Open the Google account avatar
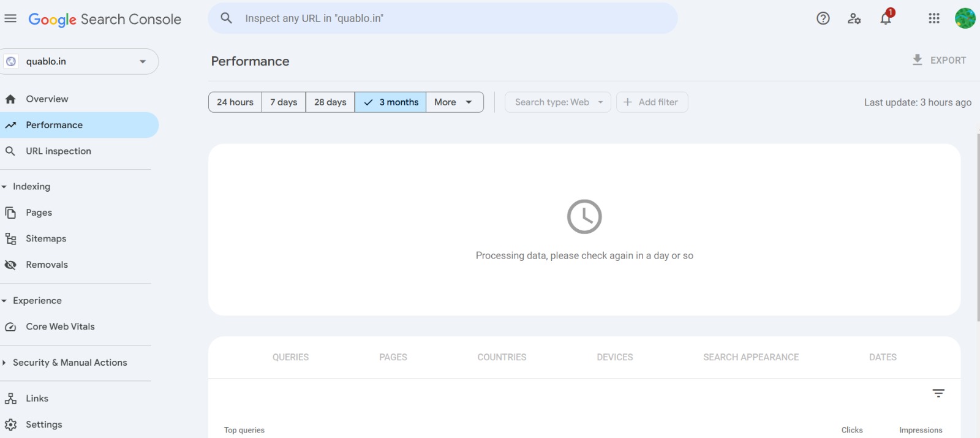The width and height of the screenshot is (980, 438). (x=965, y=18)
